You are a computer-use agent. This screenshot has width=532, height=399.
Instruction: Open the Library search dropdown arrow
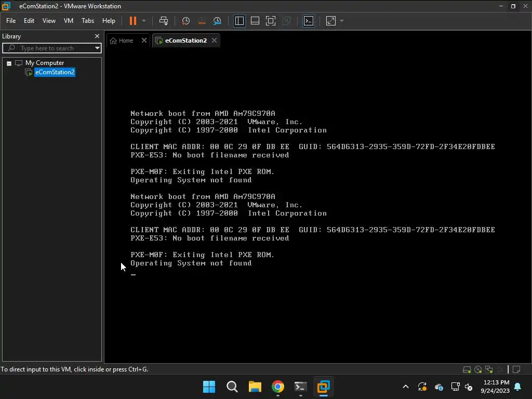[x=97, y=48]
